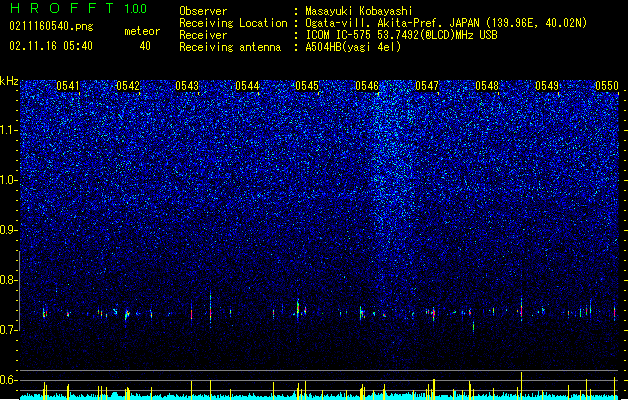Click the 0.8 kHz axis tick label
629x400 pixels.
8,280
